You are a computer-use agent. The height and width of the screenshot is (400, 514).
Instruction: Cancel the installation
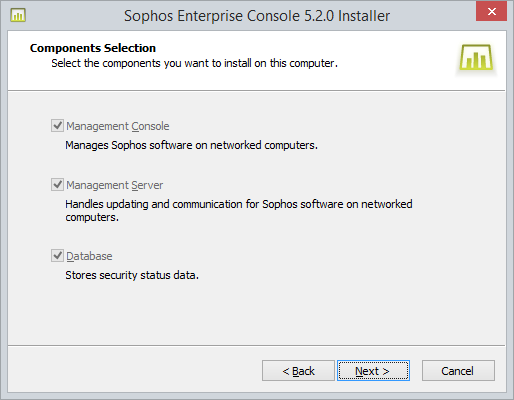coord(458,370)
